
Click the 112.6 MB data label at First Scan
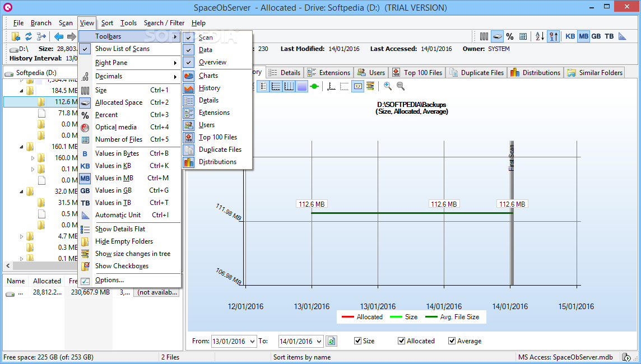click(512, 204)
